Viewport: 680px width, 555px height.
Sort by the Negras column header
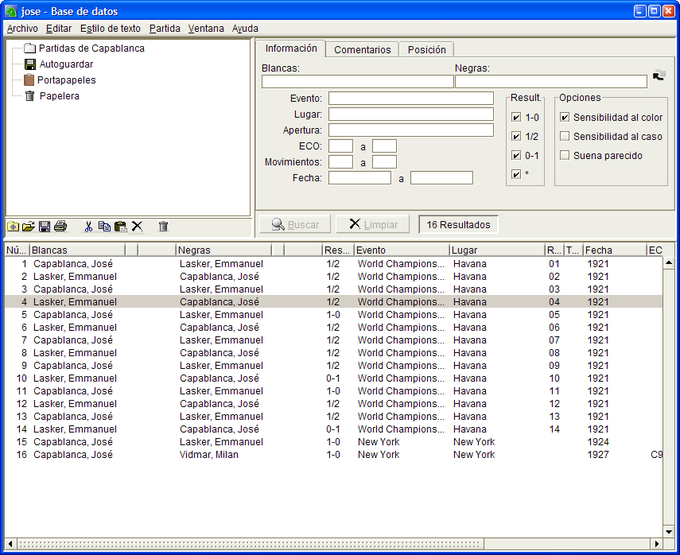tap(224, 250)
